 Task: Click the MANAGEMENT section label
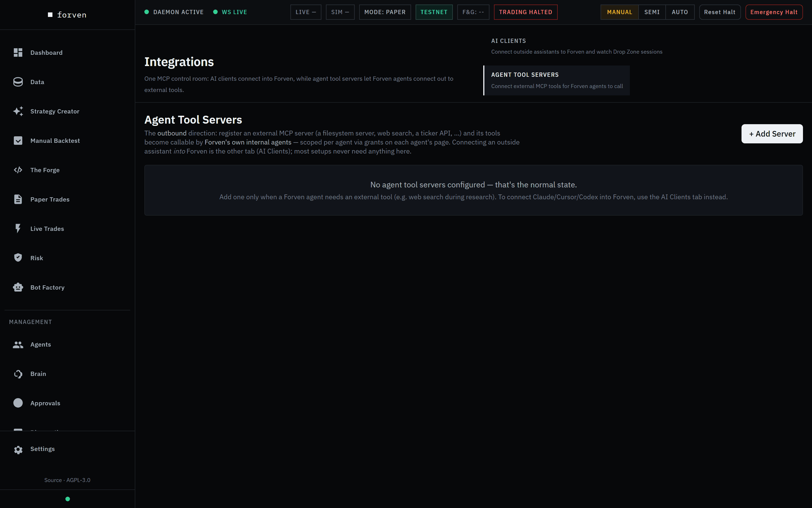tap(30, 322)
